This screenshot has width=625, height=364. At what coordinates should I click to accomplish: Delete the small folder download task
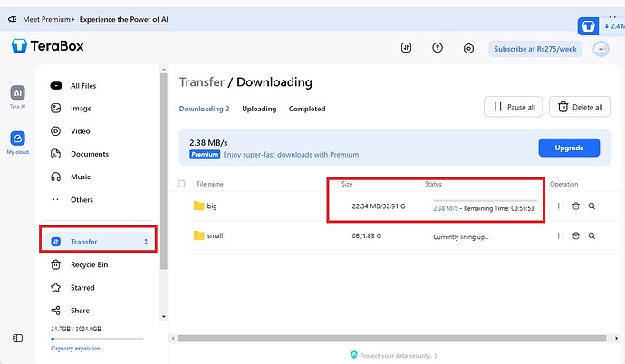(576, 235)
